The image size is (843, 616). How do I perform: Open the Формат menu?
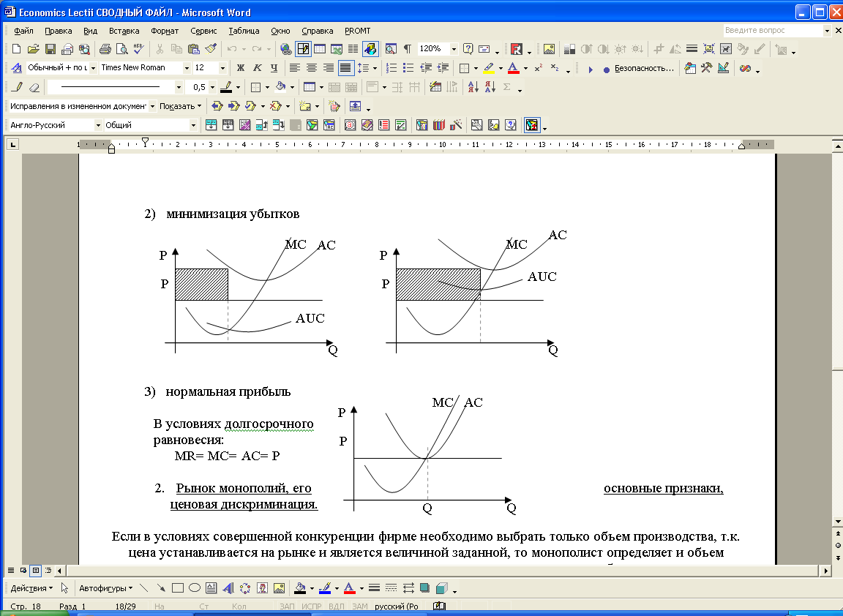(x=165, y=31)
